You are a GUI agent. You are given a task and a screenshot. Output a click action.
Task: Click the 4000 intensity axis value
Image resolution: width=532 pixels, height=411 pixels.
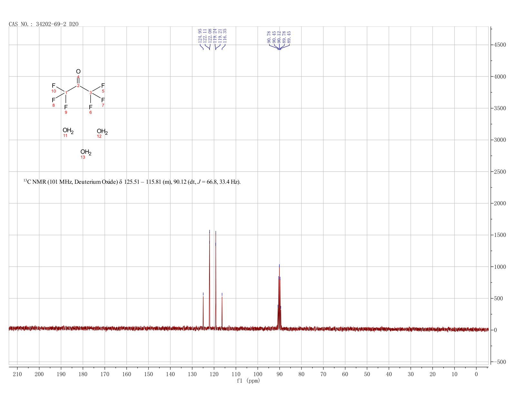500,77
